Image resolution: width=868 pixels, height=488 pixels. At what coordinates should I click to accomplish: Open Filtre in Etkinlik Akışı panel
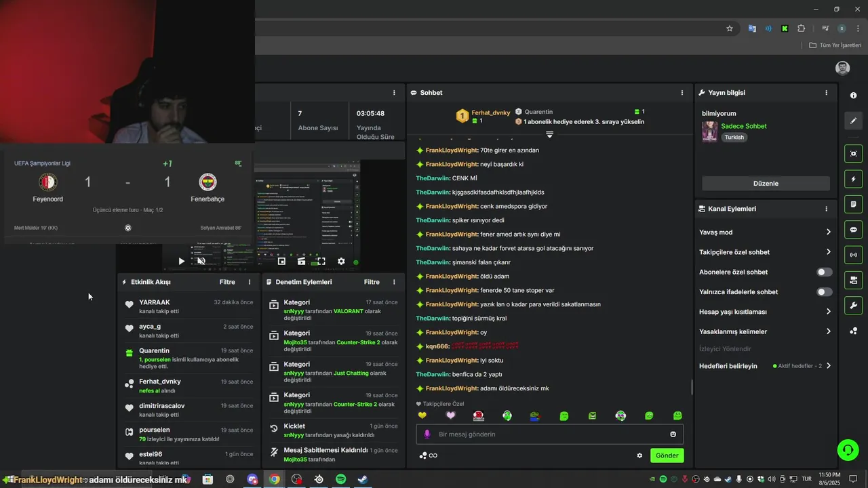(227, 282)
